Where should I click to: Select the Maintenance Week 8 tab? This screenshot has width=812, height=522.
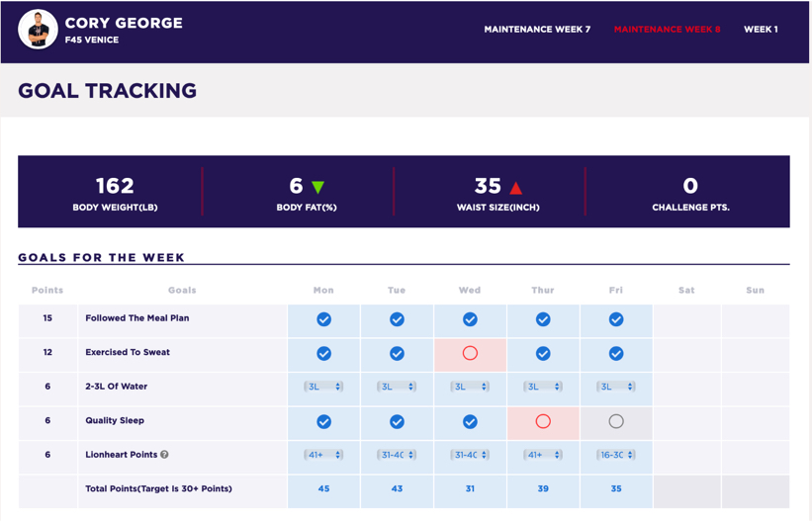tap(667, 30)
